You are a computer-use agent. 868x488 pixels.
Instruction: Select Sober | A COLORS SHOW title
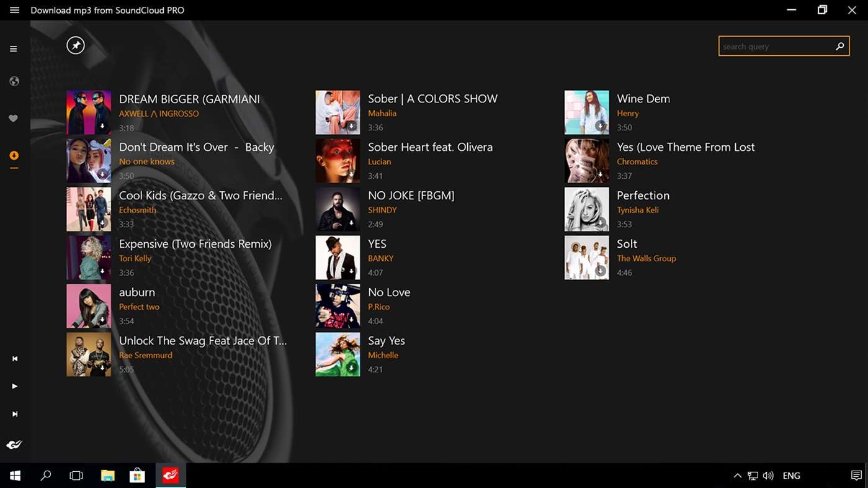tap(432, 99)
